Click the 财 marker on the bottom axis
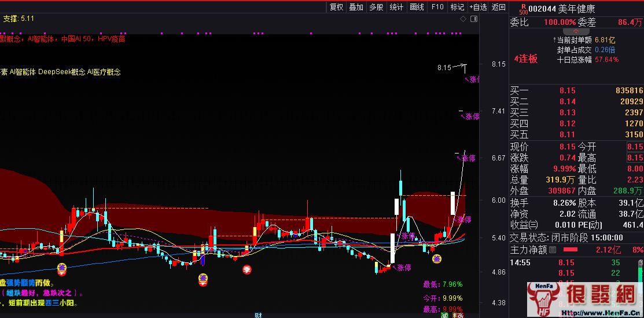This screenshot has width=644, height=318. [258, 315]
